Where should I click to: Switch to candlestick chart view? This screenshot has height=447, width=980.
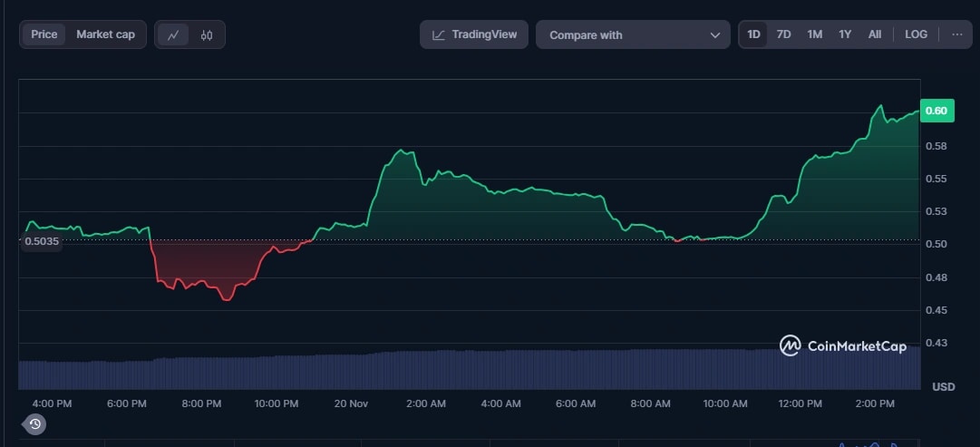click(x=207, y=35)
